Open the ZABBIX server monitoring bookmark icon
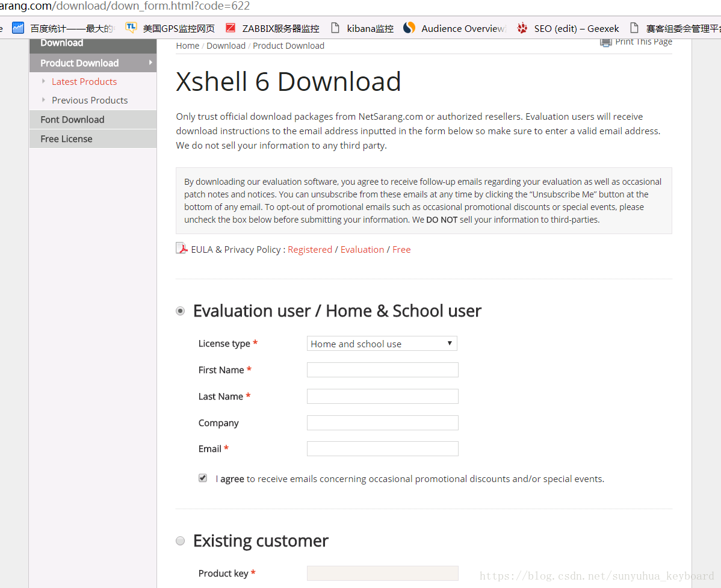The width and height of the screenshot is (721, 588). point(231,28)
